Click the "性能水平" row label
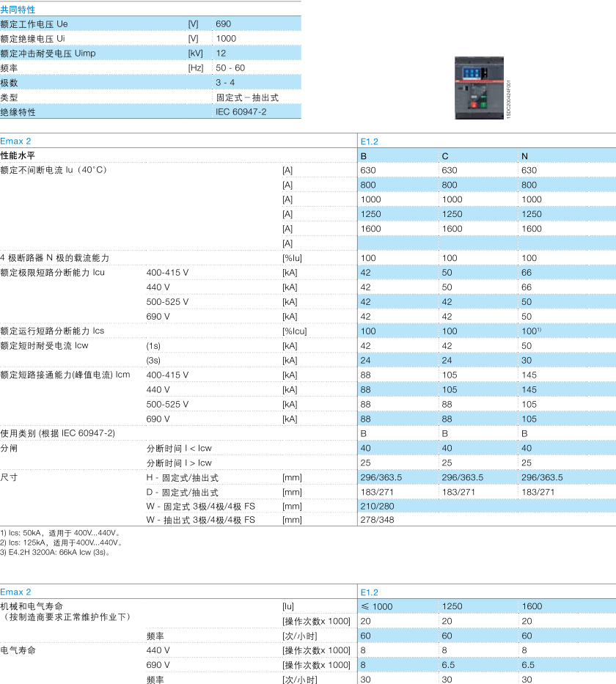 point(18,155)
